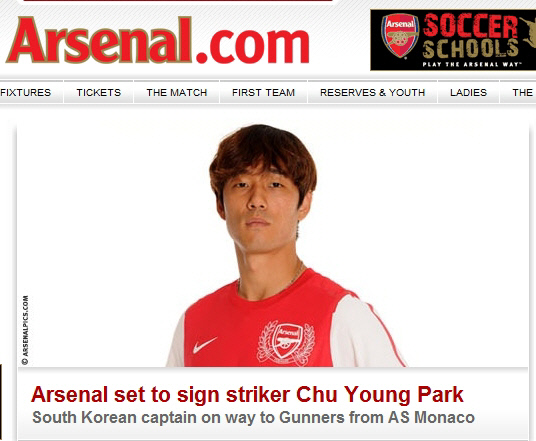Select The Match navigation item
536x441 pixels.
[177, 92]
